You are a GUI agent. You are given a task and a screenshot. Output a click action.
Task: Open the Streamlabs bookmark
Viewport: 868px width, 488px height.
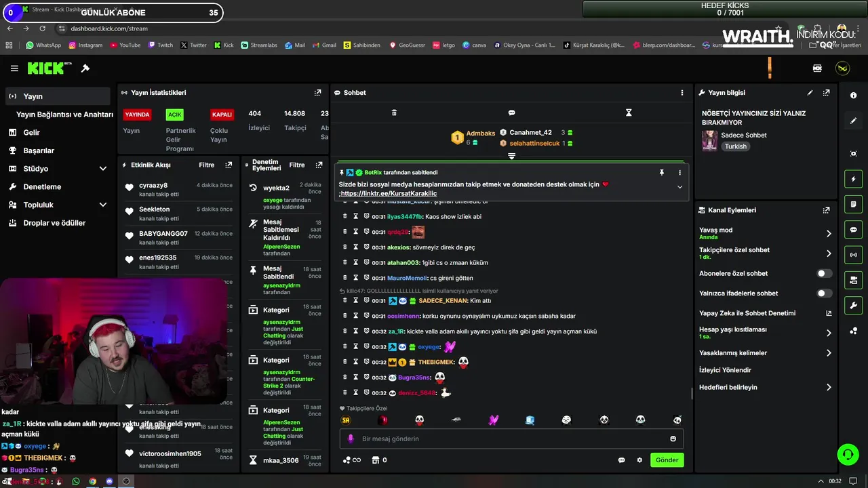click(258, 45)
